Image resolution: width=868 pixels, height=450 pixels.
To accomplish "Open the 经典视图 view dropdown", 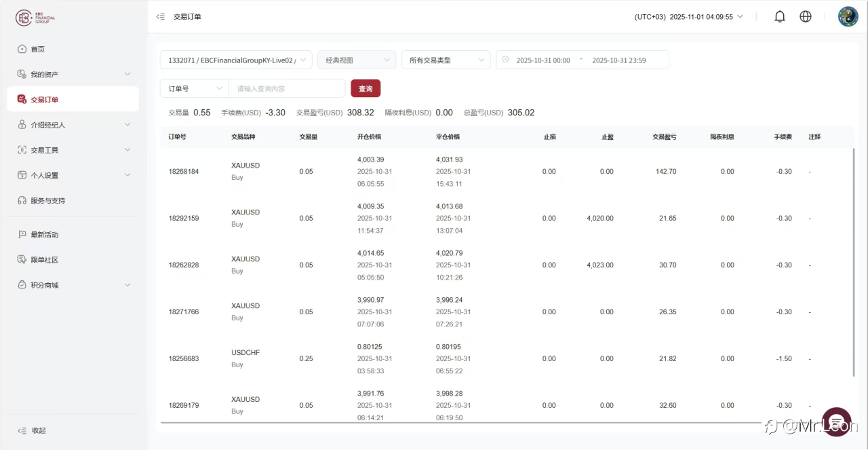I will click(357, 60).
